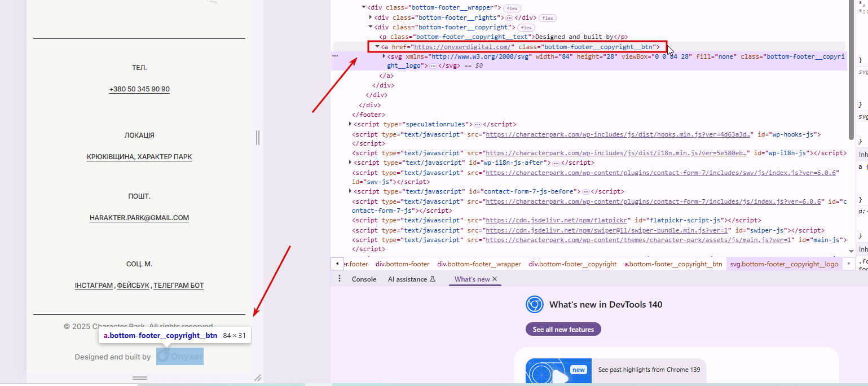Toggle flex badge on bottom-footer__rights
Viewport: 868px width, 386px height.
(548, 18)
